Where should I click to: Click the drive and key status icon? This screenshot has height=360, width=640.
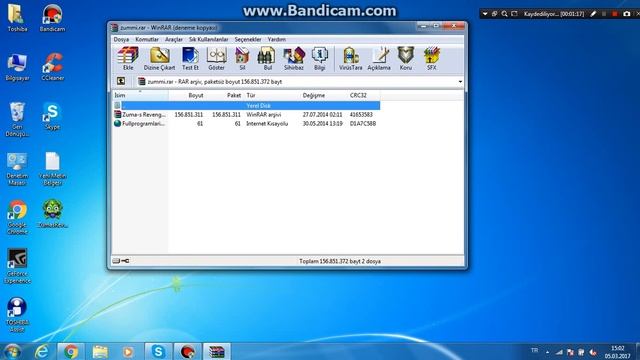click(x=121, y=261)
